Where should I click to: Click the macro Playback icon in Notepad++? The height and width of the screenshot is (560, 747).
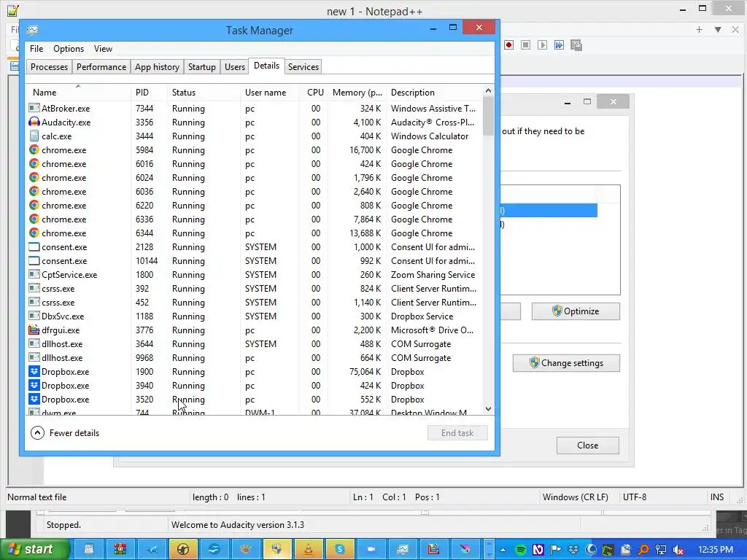click(542, 44)
